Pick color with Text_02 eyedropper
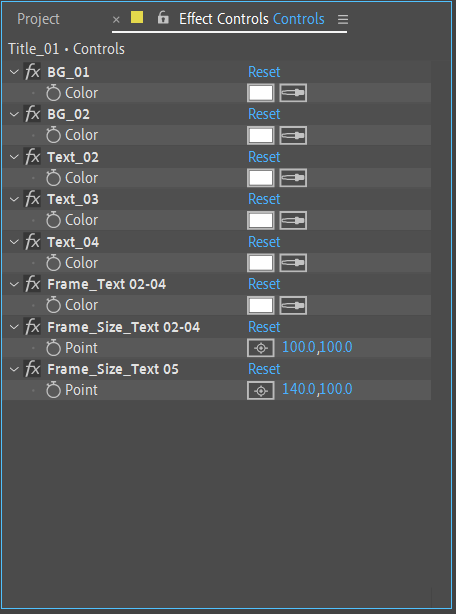Image resolution: width=456 pixels, height=614 pixels. (293, 178)
